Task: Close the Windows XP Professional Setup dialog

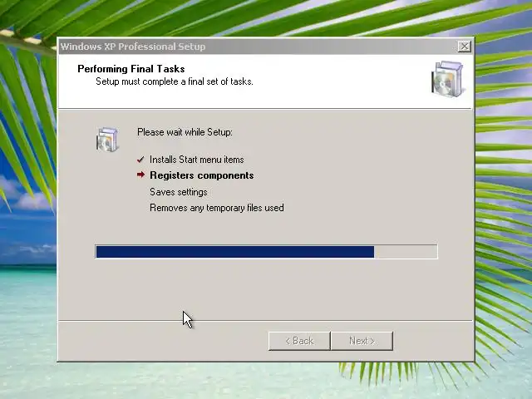Action: click(464, 47)
